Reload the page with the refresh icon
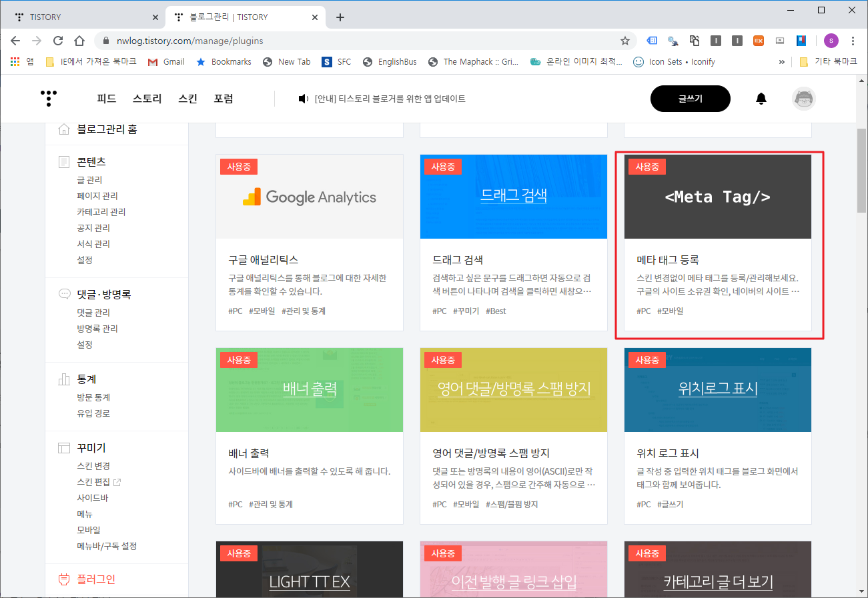868x598 pixels. (x=58, y=41)
